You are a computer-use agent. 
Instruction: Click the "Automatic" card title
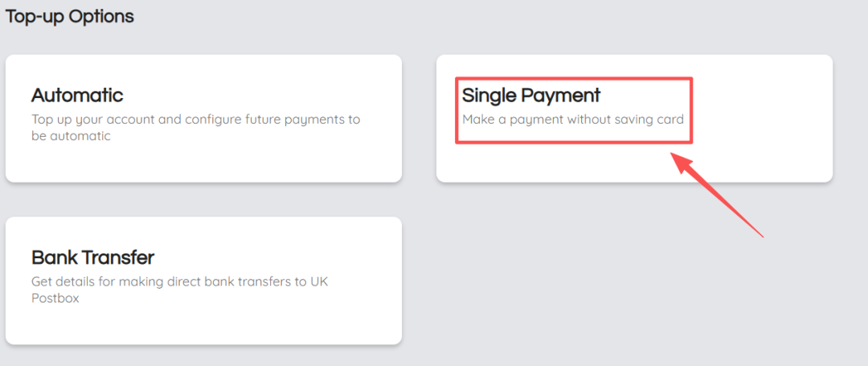pos(77,96)
